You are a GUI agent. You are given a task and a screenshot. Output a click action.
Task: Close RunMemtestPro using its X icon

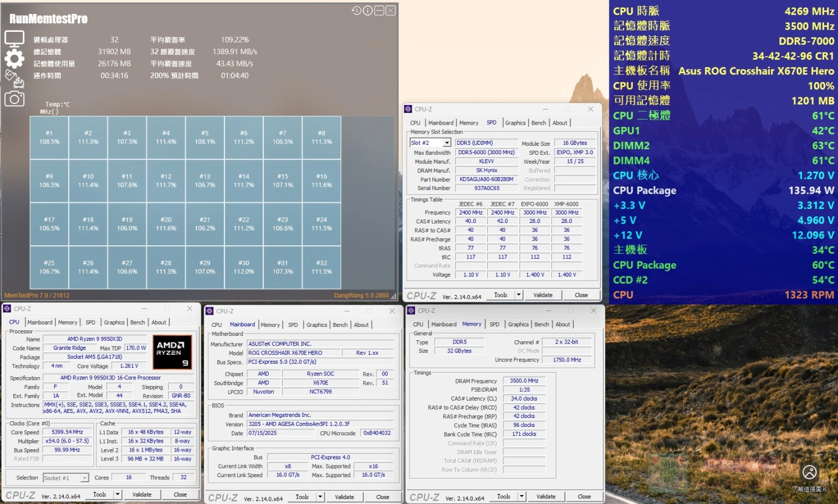click(x=391, y=11)
